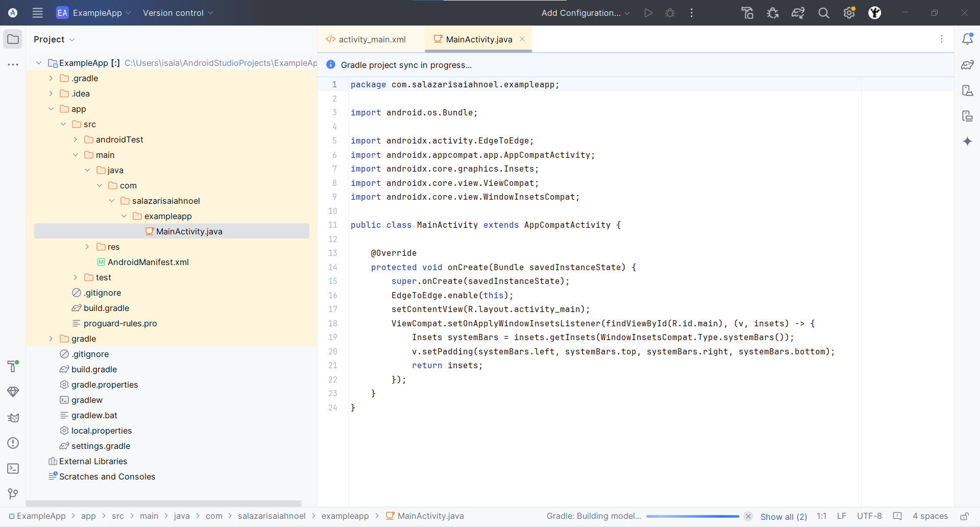Change the UTF-8 file encoding
Viewport: 980px width, 527px height.
(x=869, y=516)
